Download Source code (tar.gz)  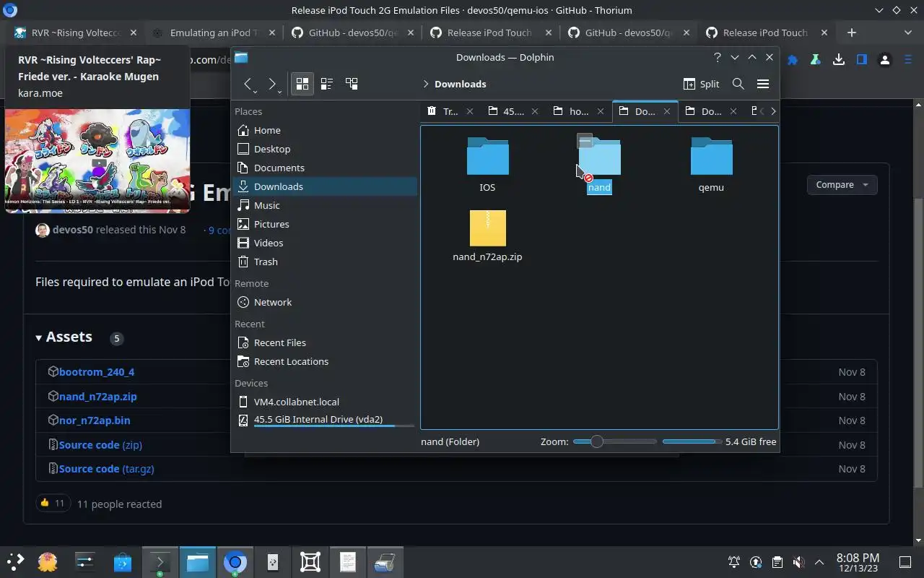point(106,469)
